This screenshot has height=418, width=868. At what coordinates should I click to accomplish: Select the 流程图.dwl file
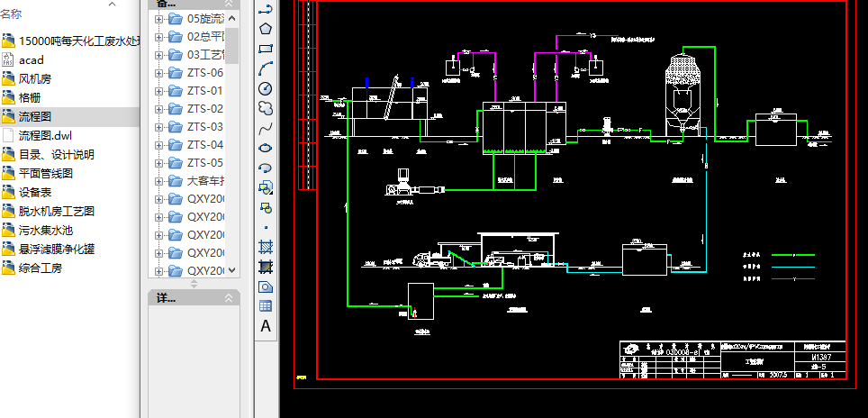point(45,136)
